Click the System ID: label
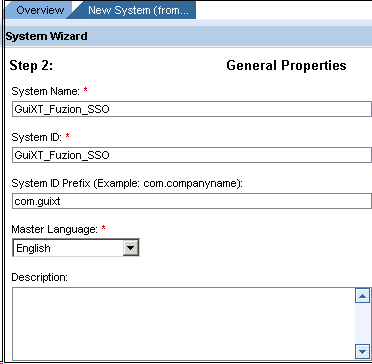Image resolution: width=372 pixels, height=364 pixels. 37,137
